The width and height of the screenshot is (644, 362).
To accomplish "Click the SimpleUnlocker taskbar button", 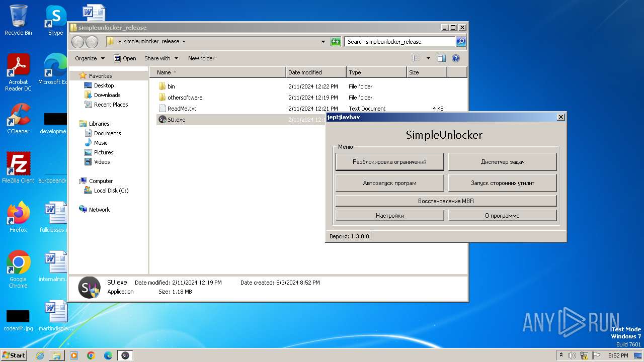I will pyautogui.click(x=125, y=355).
